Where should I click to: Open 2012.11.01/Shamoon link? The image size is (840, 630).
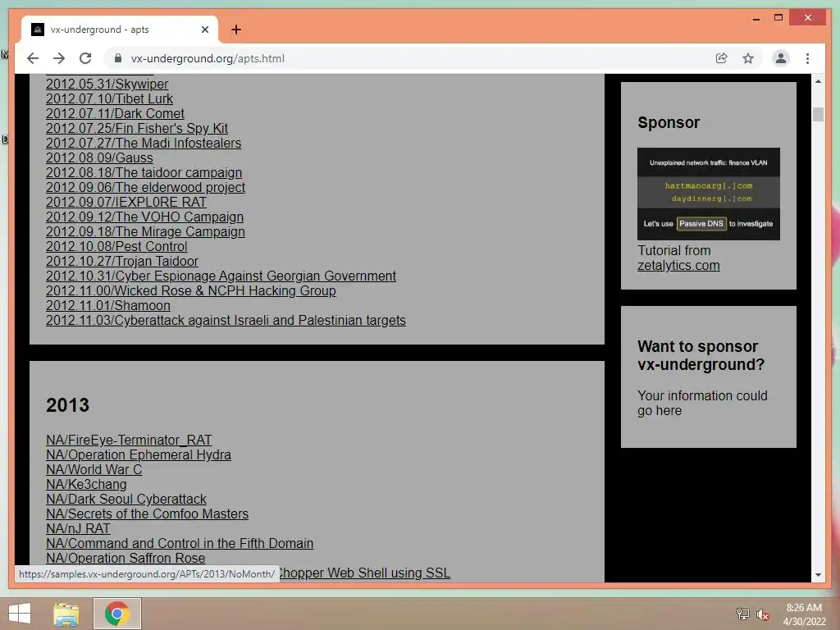click(x=108, y=305)
